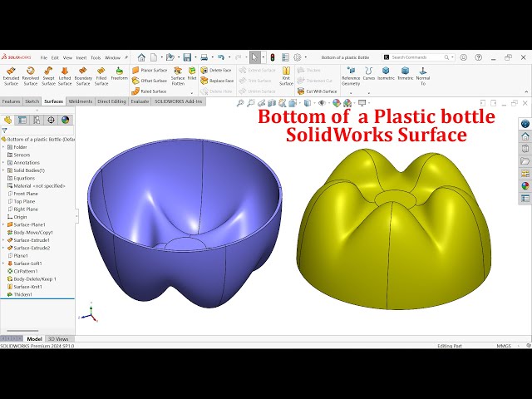
Task: Select the Replace Face command
Action: (x=217, y=81)
